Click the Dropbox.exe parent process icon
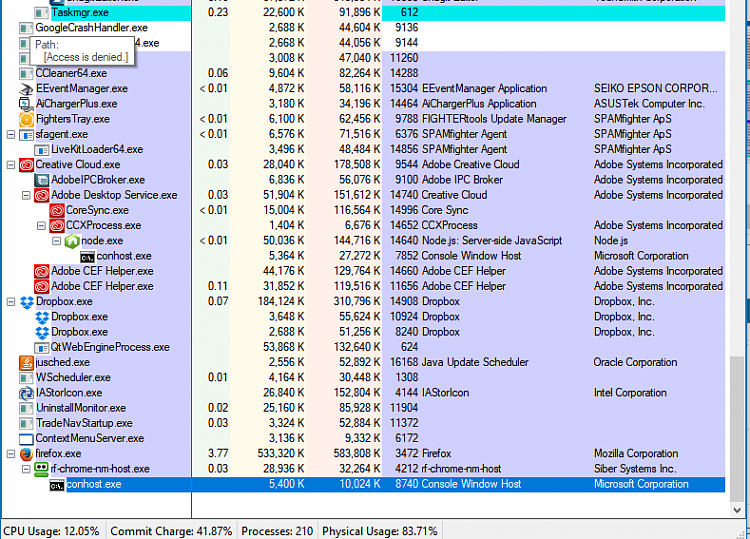750x539 pixels. point(26,301)
